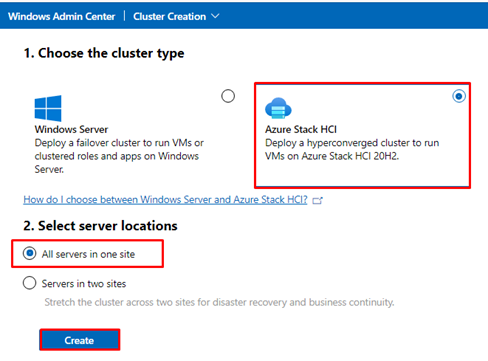
Task: Open the external link icon beside the help link
Action: click(x=317, y=200)
